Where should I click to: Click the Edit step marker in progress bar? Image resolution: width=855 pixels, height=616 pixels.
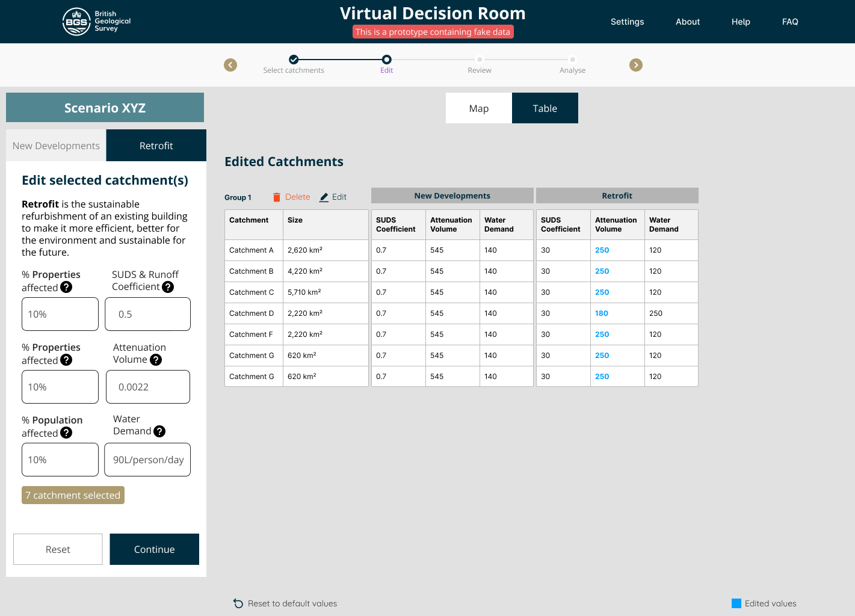coord(387,60)
